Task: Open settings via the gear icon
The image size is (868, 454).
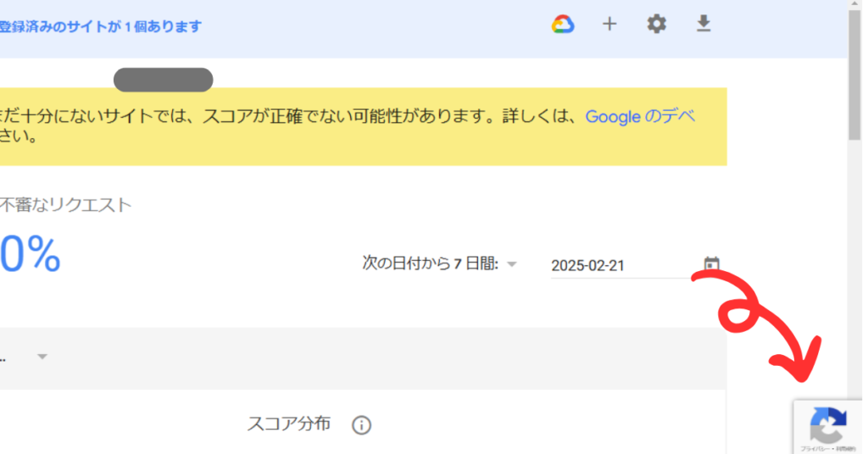Action: pos(656,25)
